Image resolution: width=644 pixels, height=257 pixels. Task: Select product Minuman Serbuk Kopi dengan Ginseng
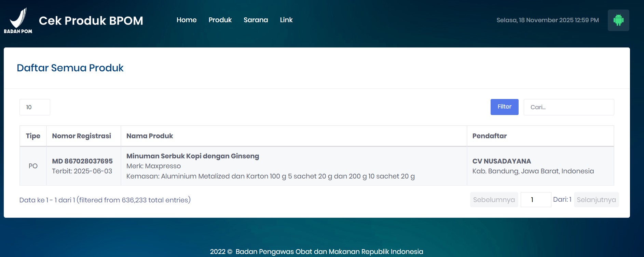[193, 156]
